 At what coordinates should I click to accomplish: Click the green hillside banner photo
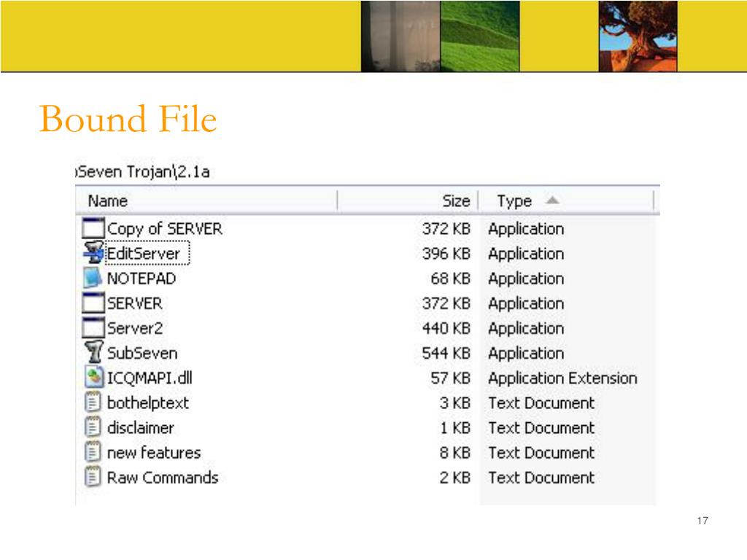coord(480,36)
